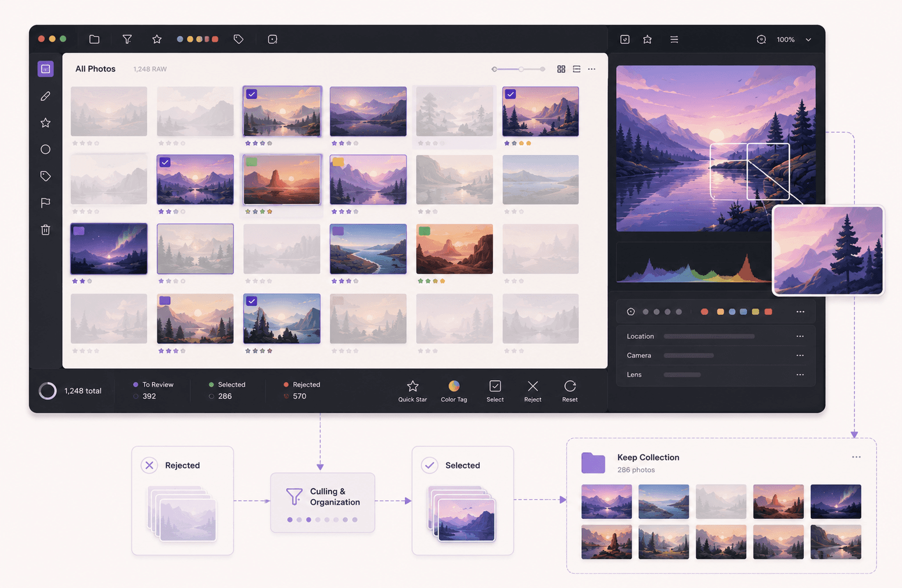Click the tag icon in top toolbar
This screenshot has width=902, height=588.
(x=238, y=39)
